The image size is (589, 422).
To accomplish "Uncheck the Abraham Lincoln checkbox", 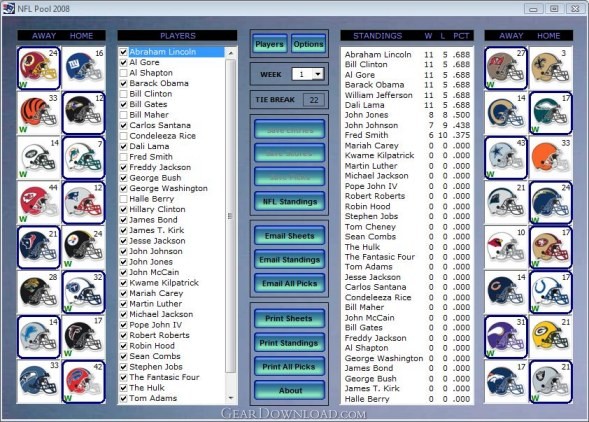I will 123,52.
